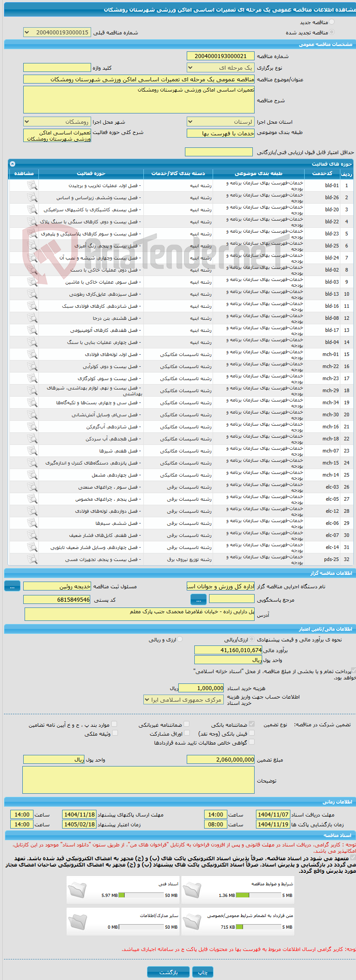Click the حوزه فعالیت column header

(x=91, y=173)
